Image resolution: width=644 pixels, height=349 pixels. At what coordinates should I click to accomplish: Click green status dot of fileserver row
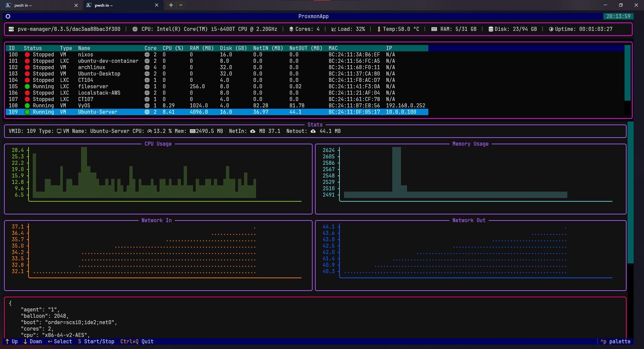[27, 87]
